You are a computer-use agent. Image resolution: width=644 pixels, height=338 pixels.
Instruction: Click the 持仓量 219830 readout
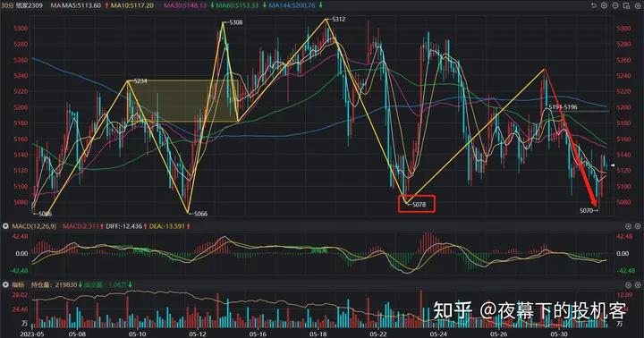pyautogui.click(x=55, y=284)
